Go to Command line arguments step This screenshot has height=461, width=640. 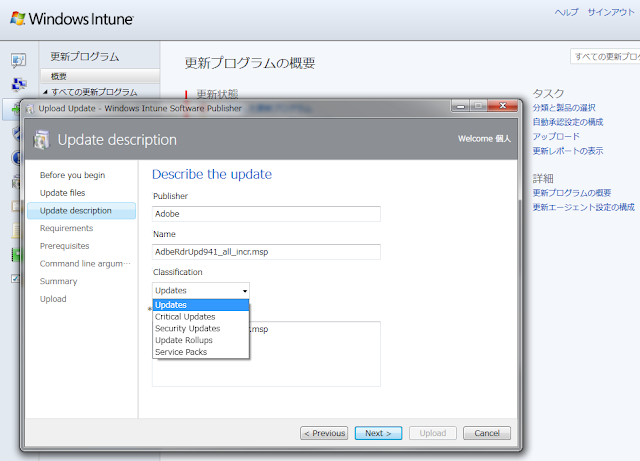pos(85,264)
